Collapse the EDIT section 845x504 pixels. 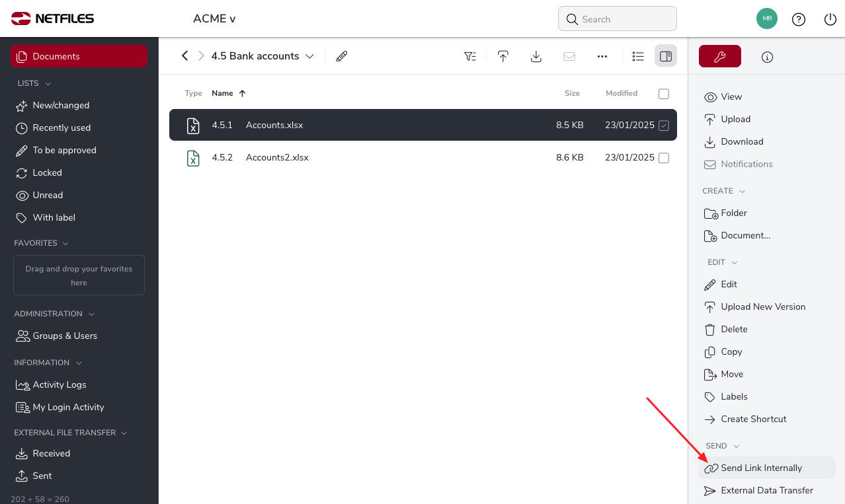[x=722, y=262]
